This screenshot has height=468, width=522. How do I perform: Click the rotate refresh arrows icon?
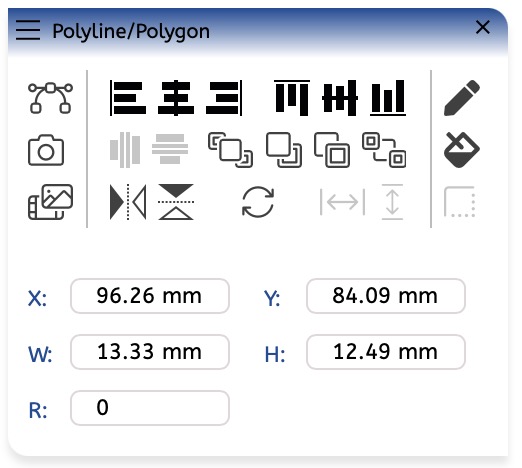tap(258, 202)
